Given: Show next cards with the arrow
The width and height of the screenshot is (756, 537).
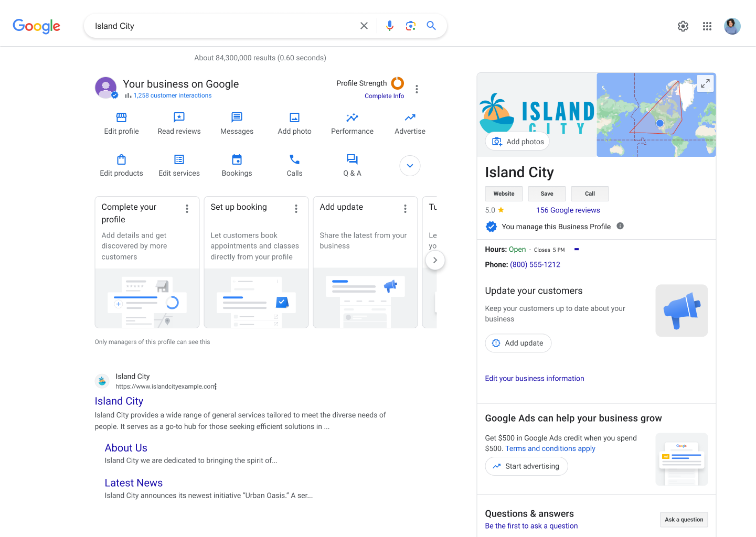Looking at the screenshot, I should tap(435, 260).
